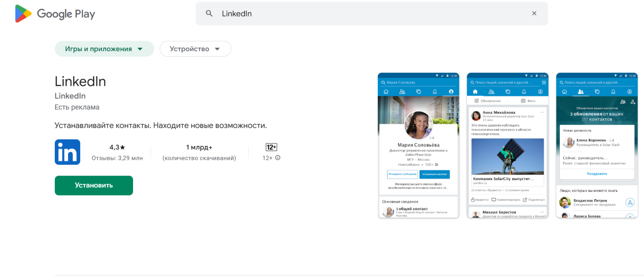Click home icon in second screenshot
Image resolution: width=644 pixels, height=277 pixels.
point(475,92)
